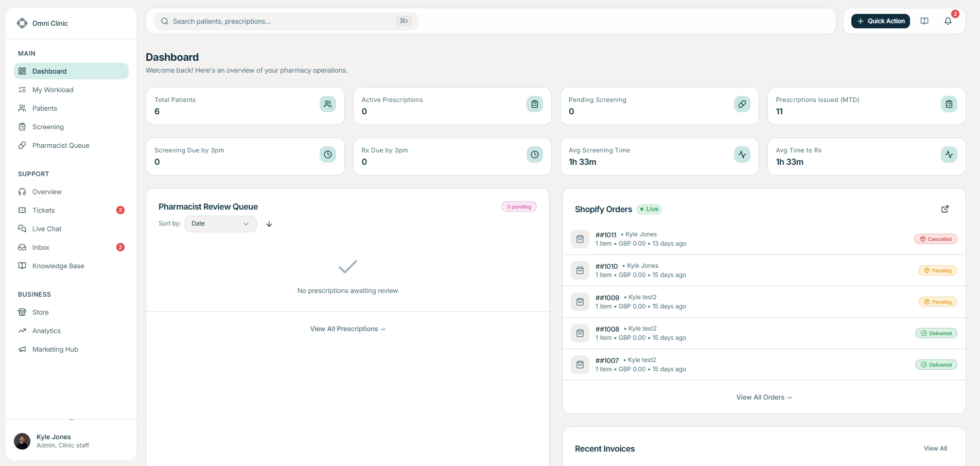Follow the View All Orders link
Viewport: 980px width, 466px height.
pos(764,398)
